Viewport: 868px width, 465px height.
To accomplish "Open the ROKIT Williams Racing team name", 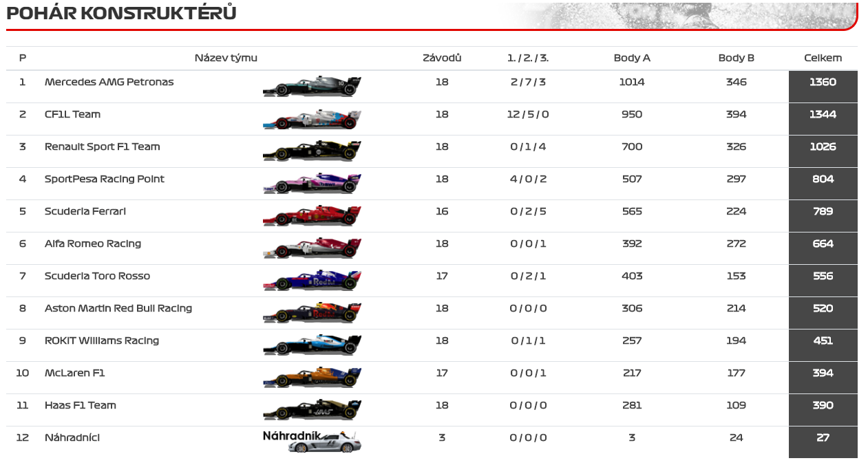I will tap(102, 340).
